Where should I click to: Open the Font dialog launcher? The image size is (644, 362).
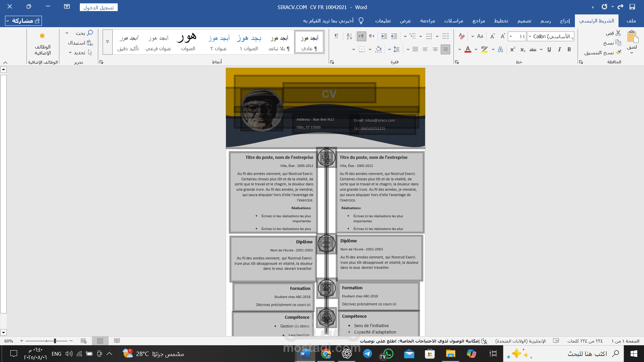[x=457, y=62]
